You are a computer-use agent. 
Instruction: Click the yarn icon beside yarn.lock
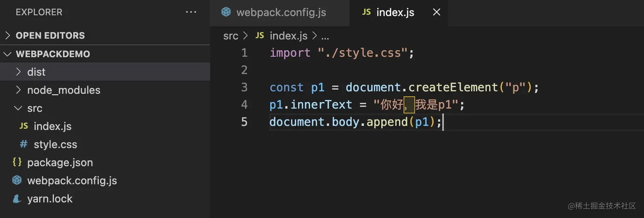click(17, 199)
